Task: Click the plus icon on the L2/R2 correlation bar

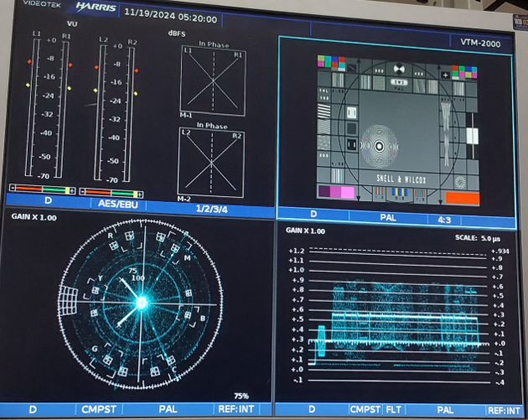Action: pyautogui.click(x=140, y=194)
